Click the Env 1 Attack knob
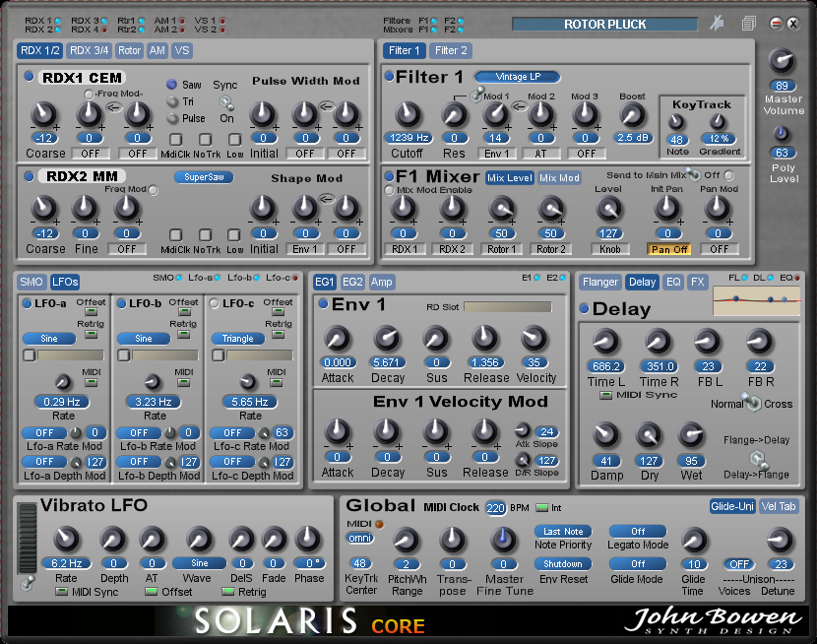817x644 pixels. (337, 339)
